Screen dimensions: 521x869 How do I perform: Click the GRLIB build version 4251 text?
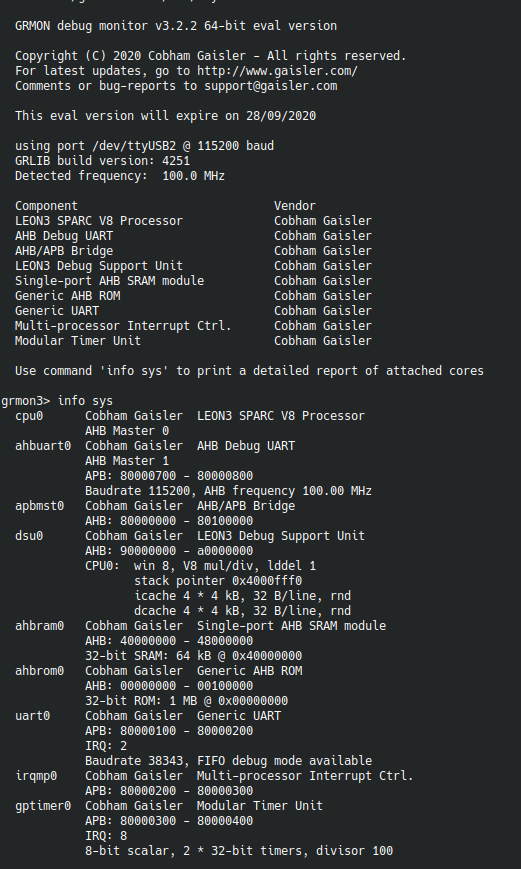(103, 161)
